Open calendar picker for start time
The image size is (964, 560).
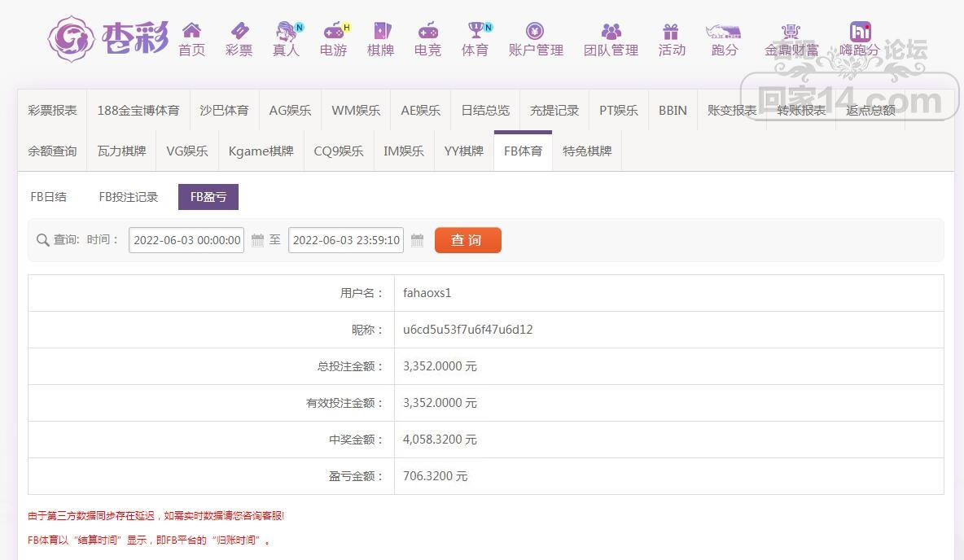pos(257,240)
